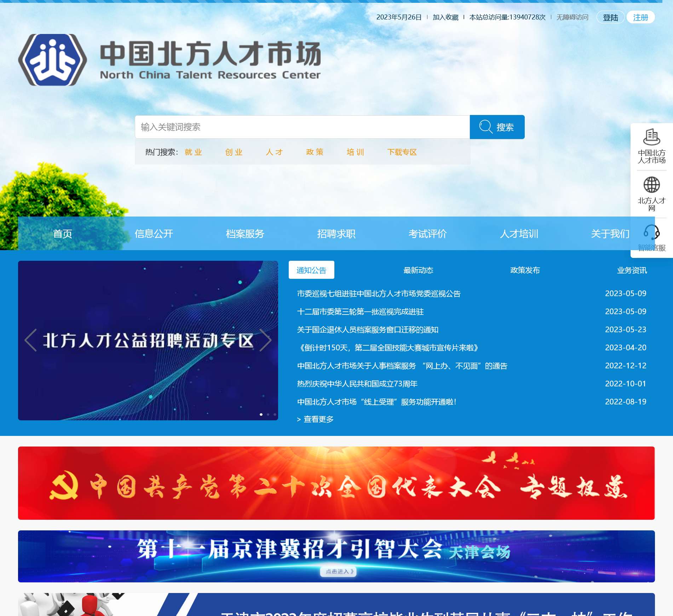
Task: Click the North China Talent hexagon logo
Action: [52, 60]
